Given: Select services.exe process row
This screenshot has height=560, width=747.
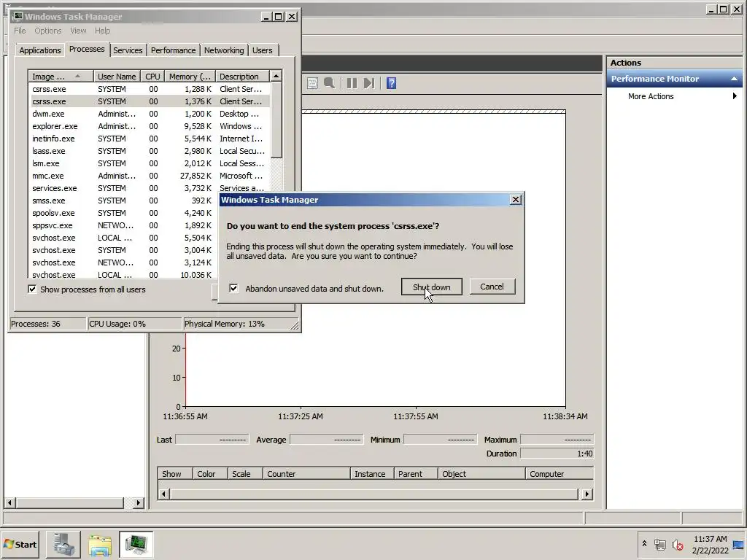Looking at the screenshot, I should [149, 188].
